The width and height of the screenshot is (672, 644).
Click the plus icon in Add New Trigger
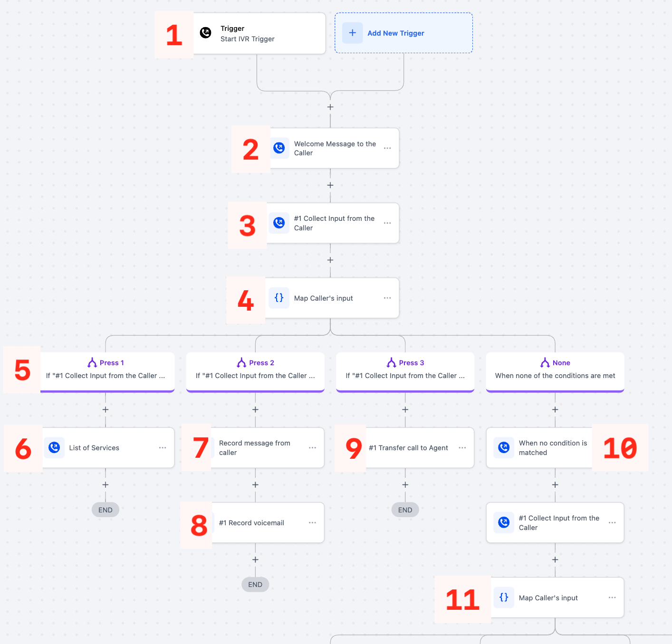(352, 33)
